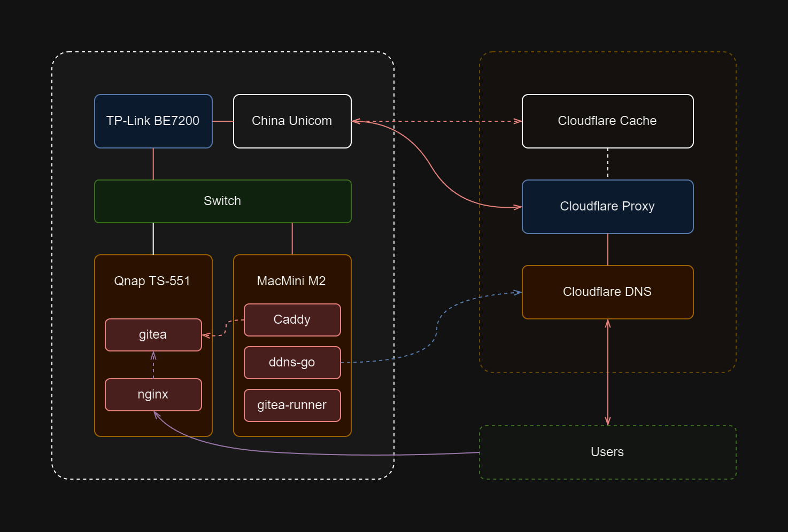Screen dimensions: 788x532
Task: Select the green Switch node
Action: tap(222, 201)
